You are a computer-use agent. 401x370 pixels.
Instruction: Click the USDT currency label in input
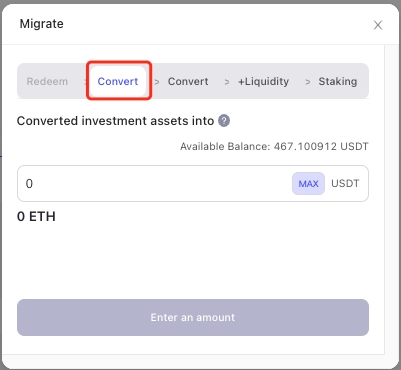click(x=345, y=184)
